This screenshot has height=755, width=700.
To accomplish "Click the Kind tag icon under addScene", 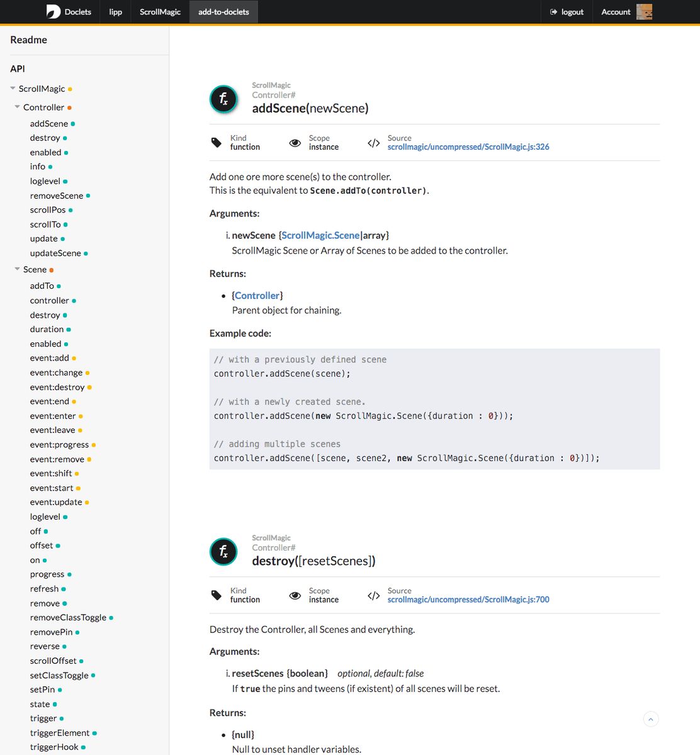I will 217,143.
